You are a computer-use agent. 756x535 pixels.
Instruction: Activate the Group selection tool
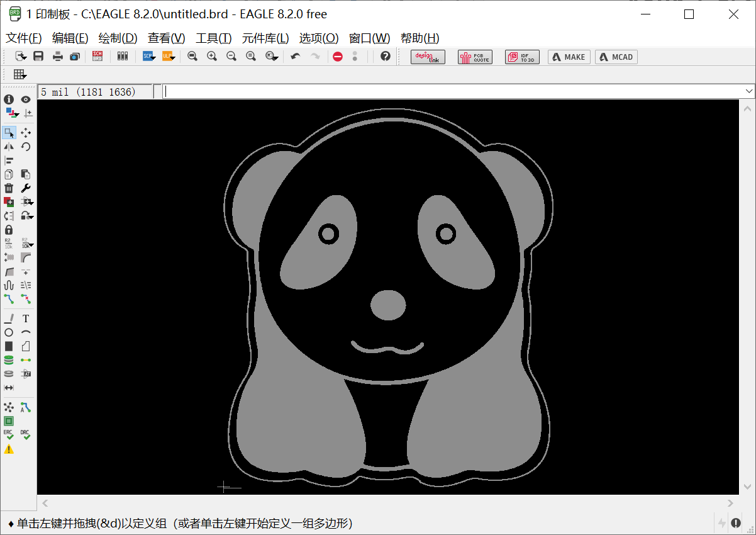coord(9,133)
